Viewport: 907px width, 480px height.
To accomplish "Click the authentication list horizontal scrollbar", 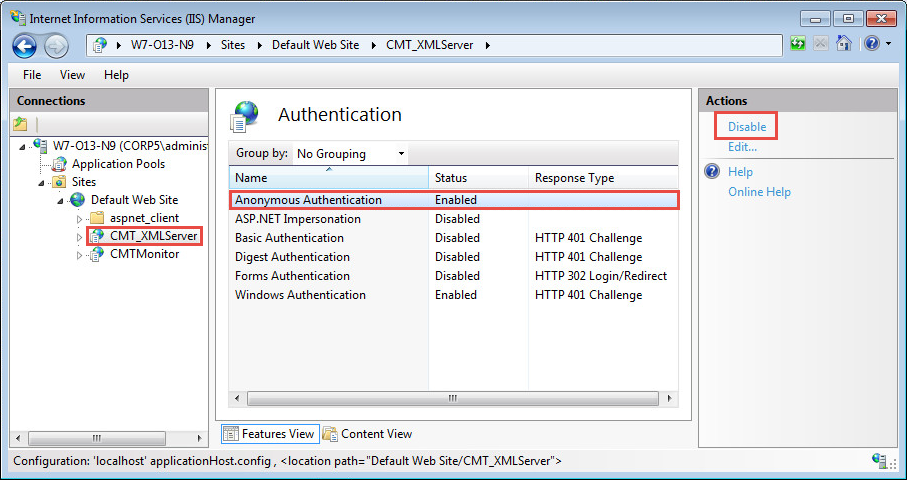I will 452,398.
